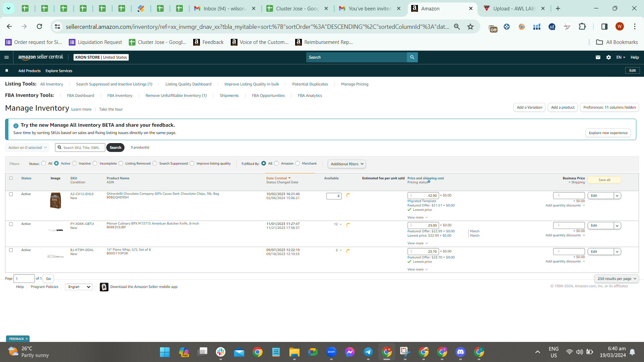Choose the Status All radio button
This screenshot has height=362, width=644.
(x=44, y=164)
